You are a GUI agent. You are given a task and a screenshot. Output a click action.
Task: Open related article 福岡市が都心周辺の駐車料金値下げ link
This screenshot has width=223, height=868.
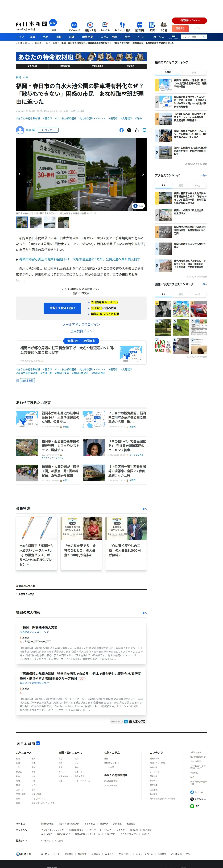click(x=80, y=259)
